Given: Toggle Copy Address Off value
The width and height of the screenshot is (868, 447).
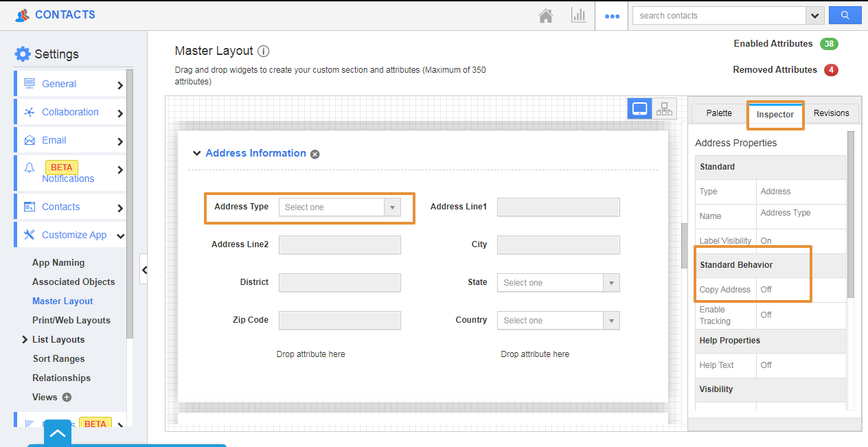Looking at the screenshot, I should click(x=766, y=290).
